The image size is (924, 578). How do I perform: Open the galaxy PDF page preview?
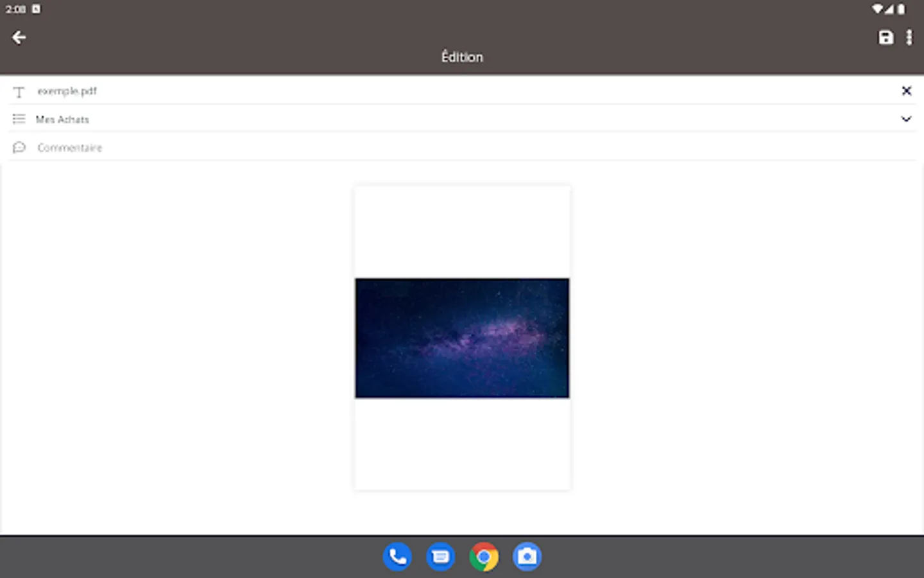coord(462,338)
